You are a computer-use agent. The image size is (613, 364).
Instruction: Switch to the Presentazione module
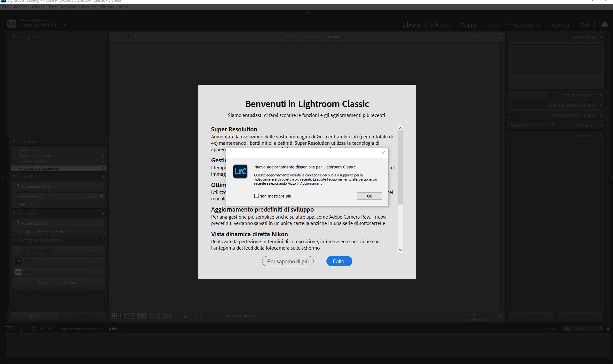[524, 25]
